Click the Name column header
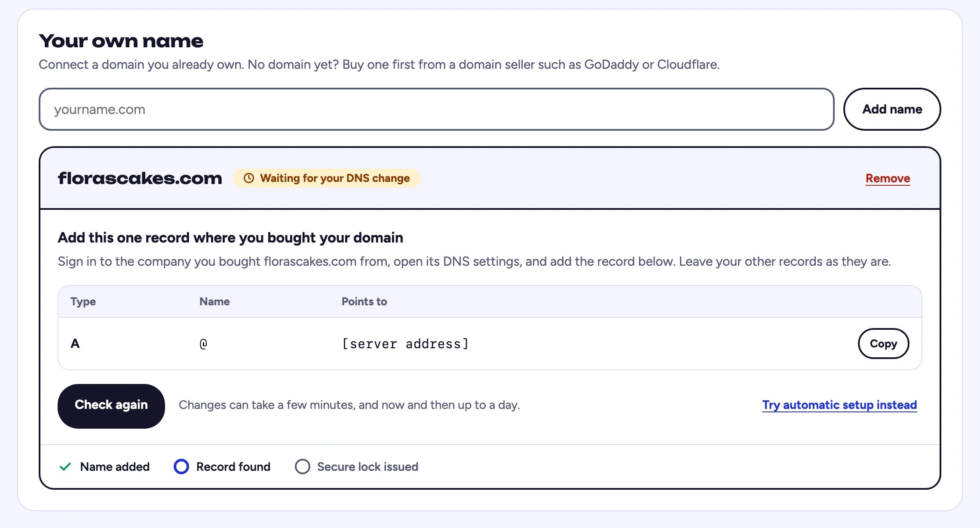This screenshot has width=980, height=528. [214, 301]
